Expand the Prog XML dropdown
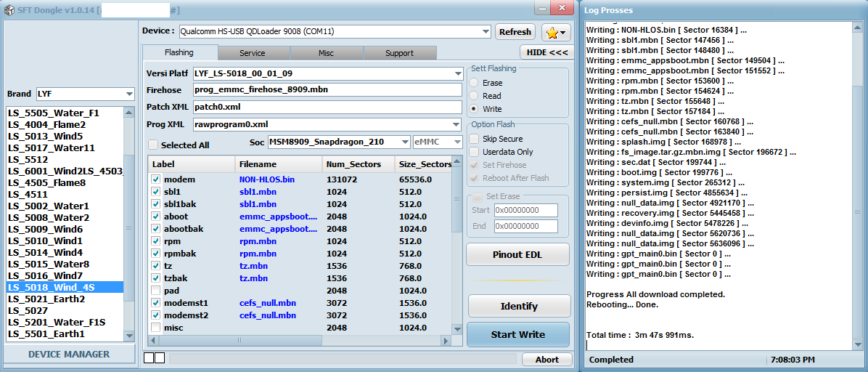The width and height of the screenshot is (868, 372). point(456,124)
